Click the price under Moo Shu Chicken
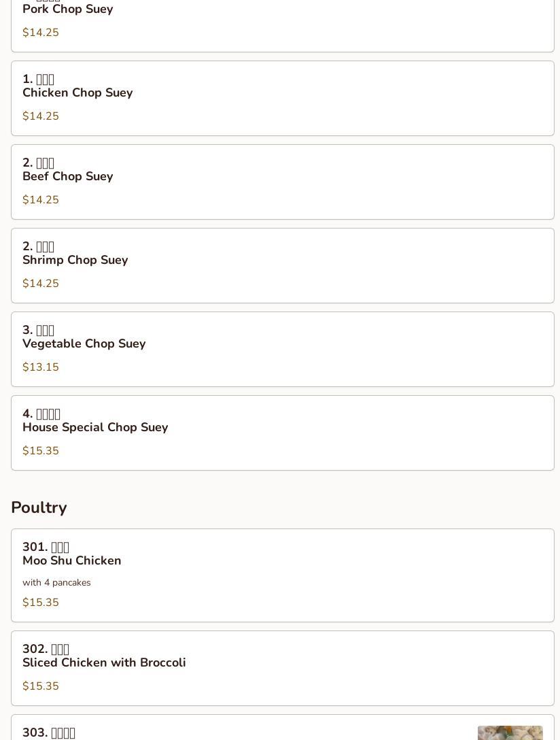The height and width of the screenshot is (740, 560). pyautogui.click(x=41, y=603)
